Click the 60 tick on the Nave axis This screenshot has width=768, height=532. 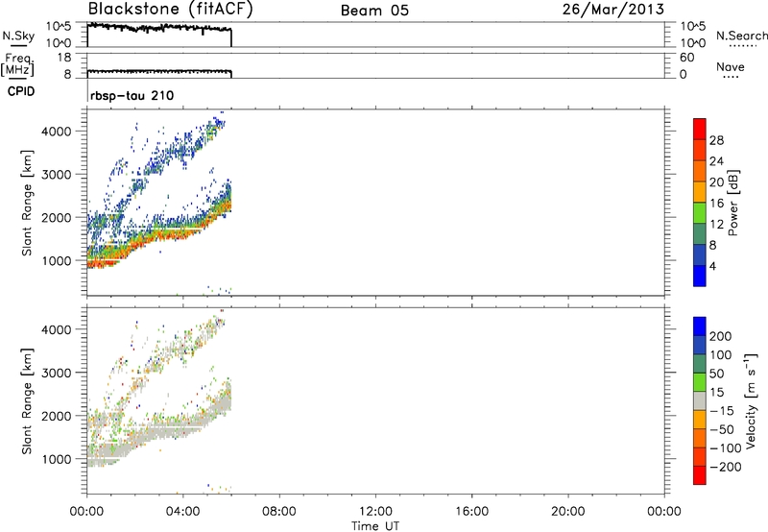click(686, 58)
